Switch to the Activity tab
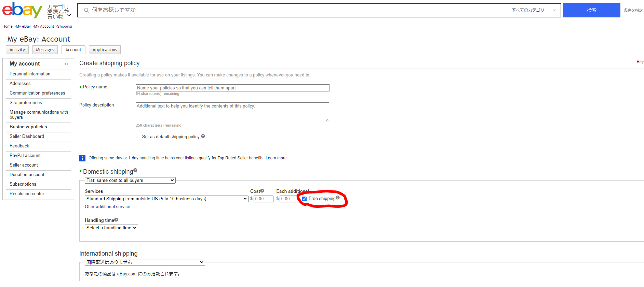This screenshot has height=287, width=644. (x=17, y=50)
